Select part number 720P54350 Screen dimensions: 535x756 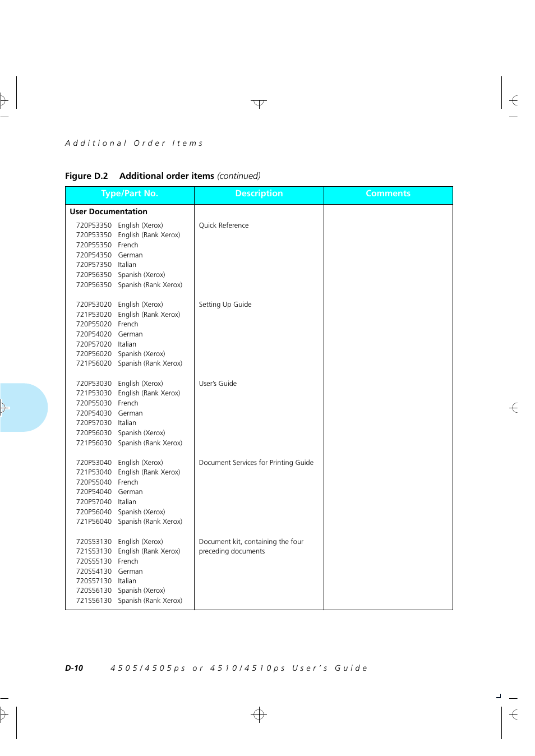94,255
